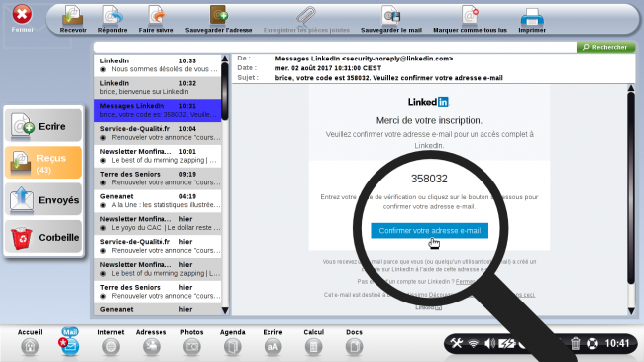
Task: Click message pane scrollbar down arrow
Action: pyautogui.click(x=631, y=311)
